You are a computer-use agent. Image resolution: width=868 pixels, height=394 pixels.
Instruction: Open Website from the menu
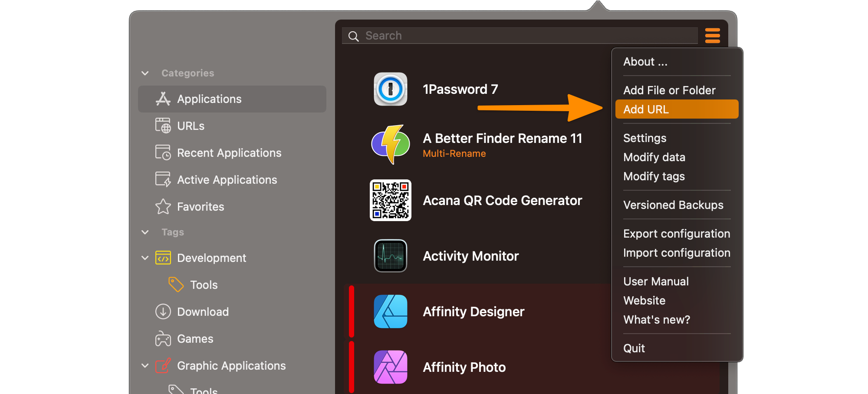pyautogui.click(x=677, y=301)
